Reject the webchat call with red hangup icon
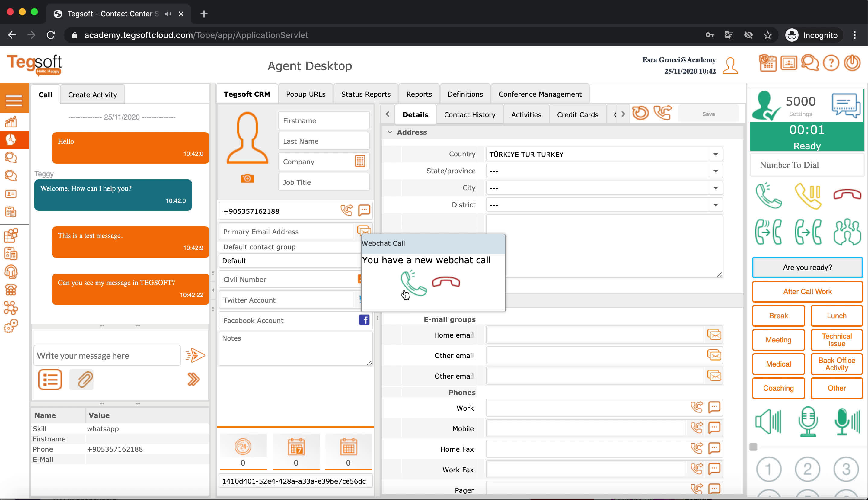This screenshot has height=500, width=868. tap(446, 282)
